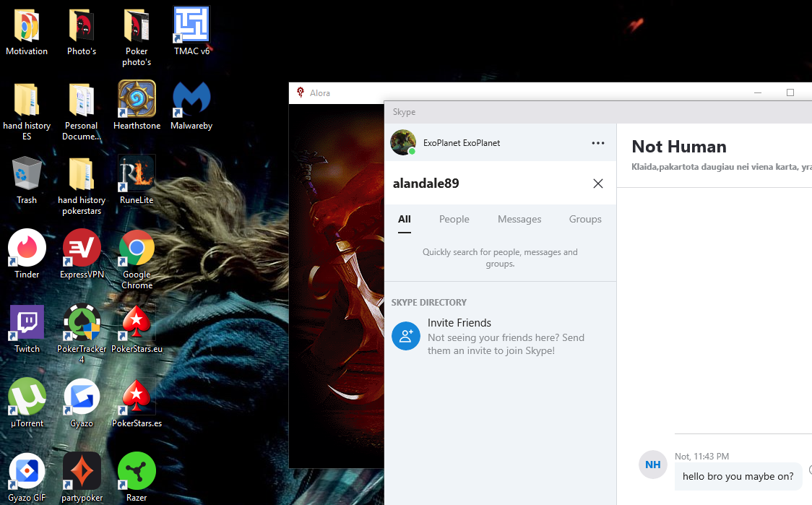Launch Malwarebytes shortcut
The height and width of the screenshot is (505, 812).
point(191,100)
